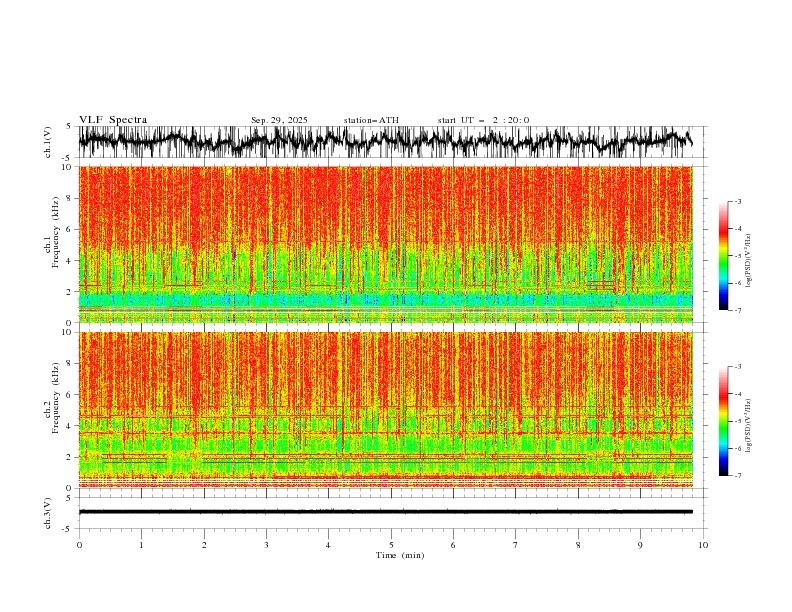Click the "Time (min)" axis label
Screen dimensions: 792x612
[x=400, y=555]
